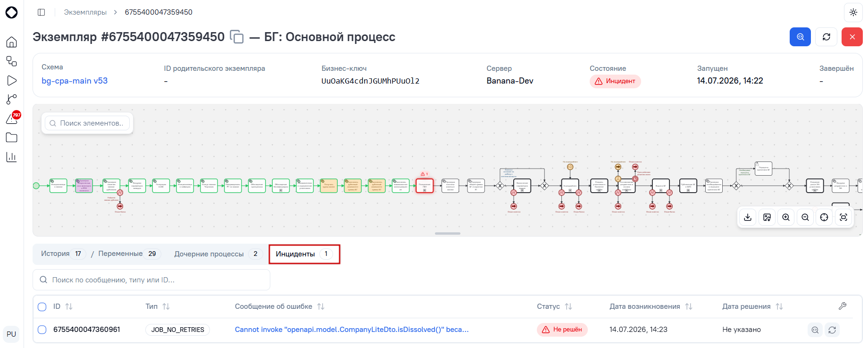Click the Инцидент state badge

tap(615, 81)
